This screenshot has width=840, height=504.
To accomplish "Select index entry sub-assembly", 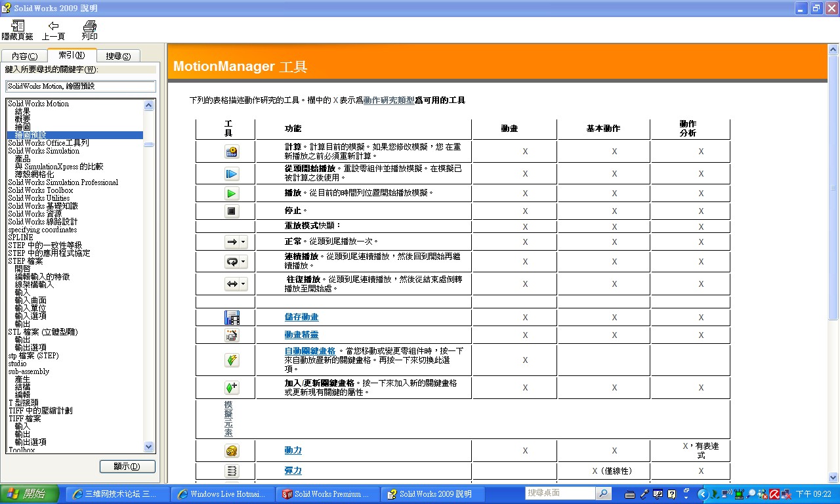I will (x=28, y=371).
